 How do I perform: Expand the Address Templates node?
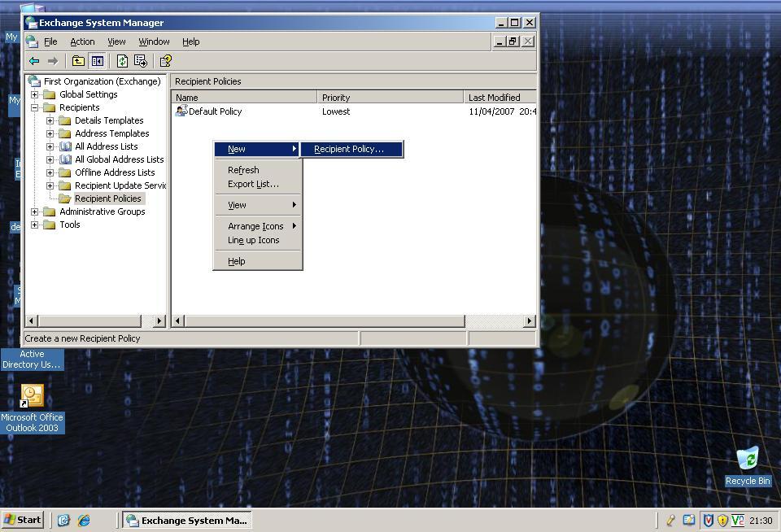(50, 133)
